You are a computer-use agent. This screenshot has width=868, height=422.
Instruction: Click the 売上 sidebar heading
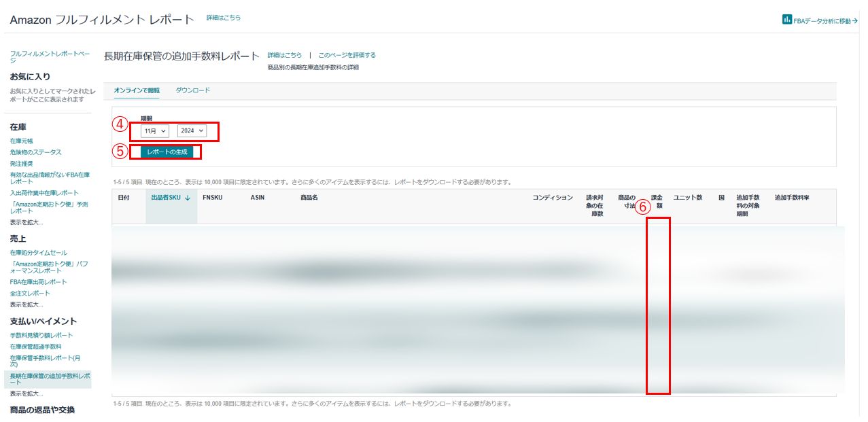click(18, 239)
